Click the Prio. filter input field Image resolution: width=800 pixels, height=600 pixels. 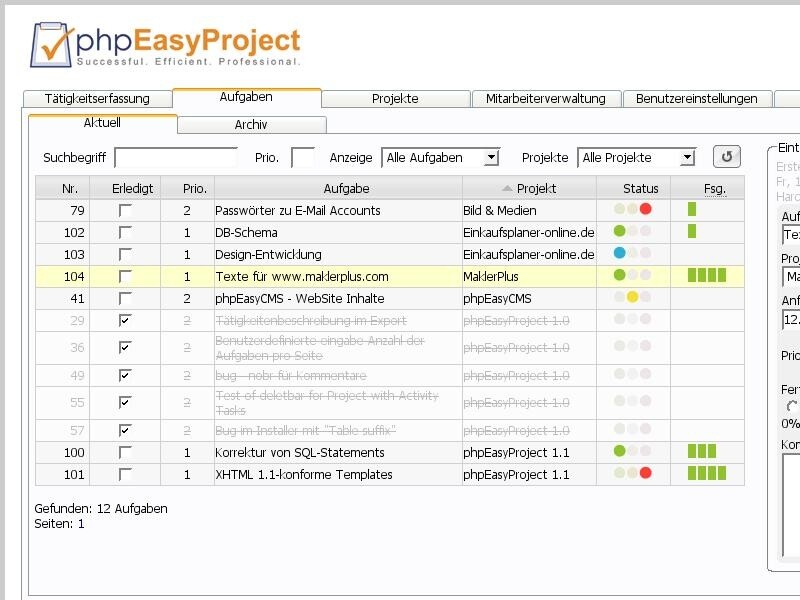coord(303,158)
